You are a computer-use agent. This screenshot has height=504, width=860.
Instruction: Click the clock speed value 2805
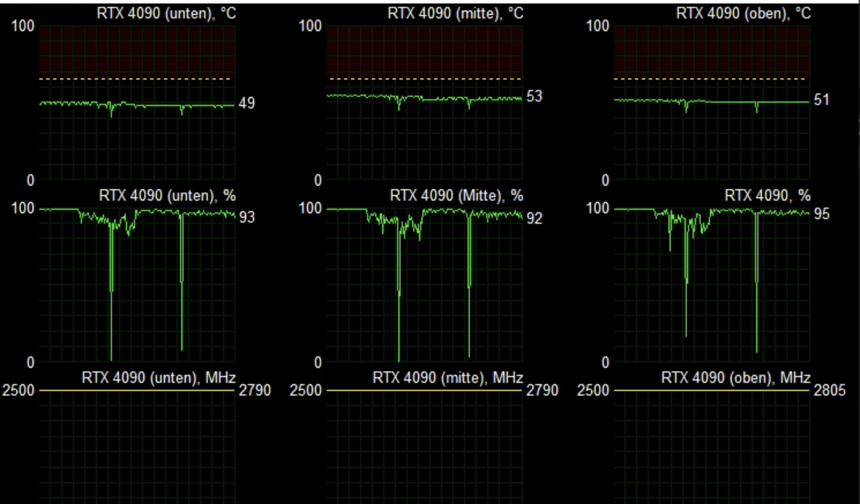coord(829,390)
